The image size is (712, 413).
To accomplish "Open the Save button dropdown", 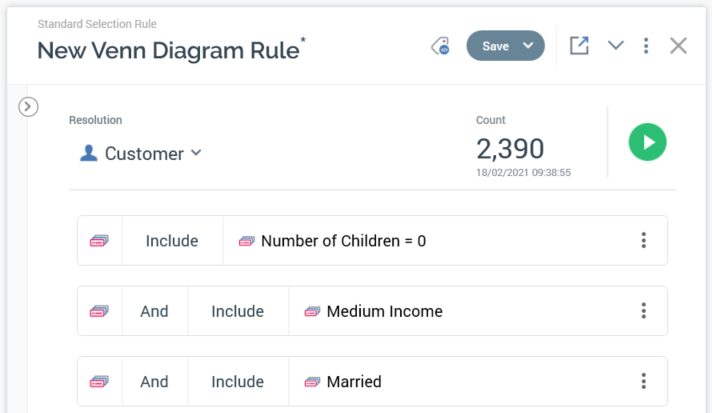I will tap(528, 46).
